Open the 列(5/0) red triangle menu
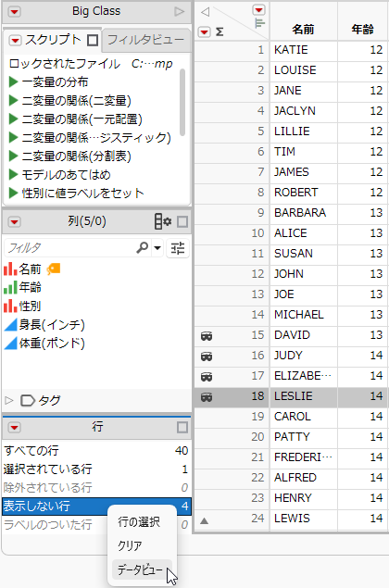Image resolution: width=389 pixels, height=588 pixels. [x=14, y=222]
